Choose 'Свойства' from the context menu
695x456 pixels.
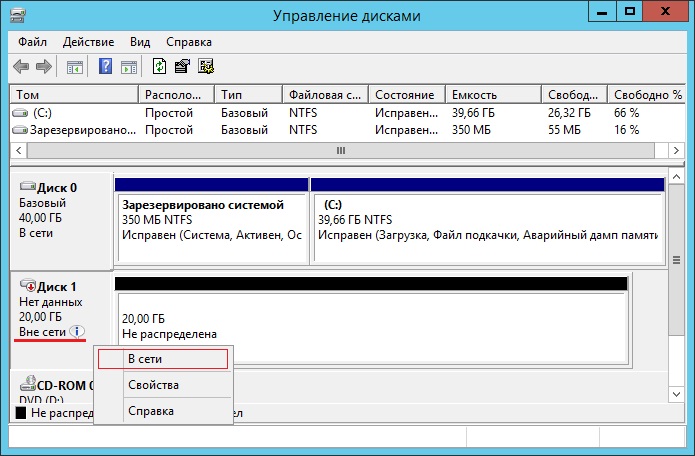tap(153, 385)
